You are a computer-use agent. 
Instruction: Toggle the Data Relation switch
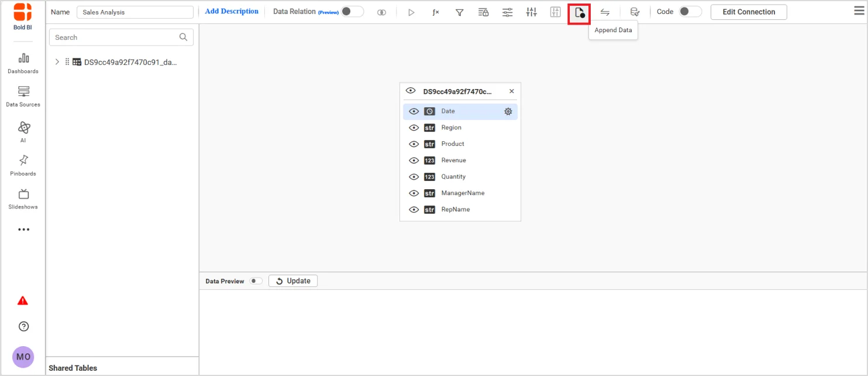tap(353, 12)
